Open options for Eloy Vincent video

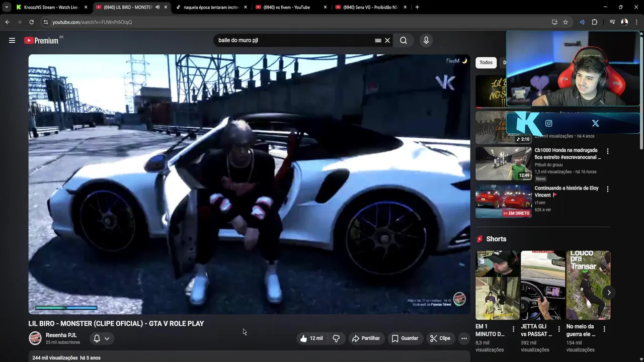[607, 189]
